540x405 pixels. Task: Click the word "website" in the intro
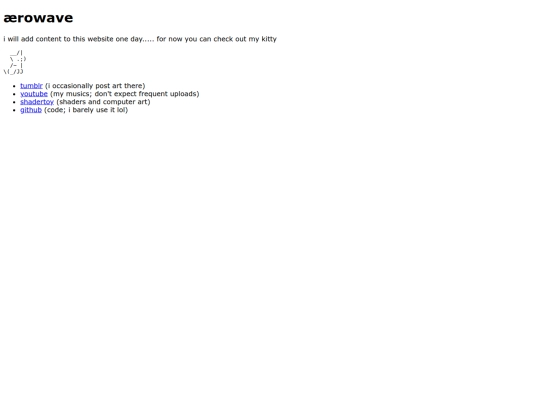click(x=100, y=39)
